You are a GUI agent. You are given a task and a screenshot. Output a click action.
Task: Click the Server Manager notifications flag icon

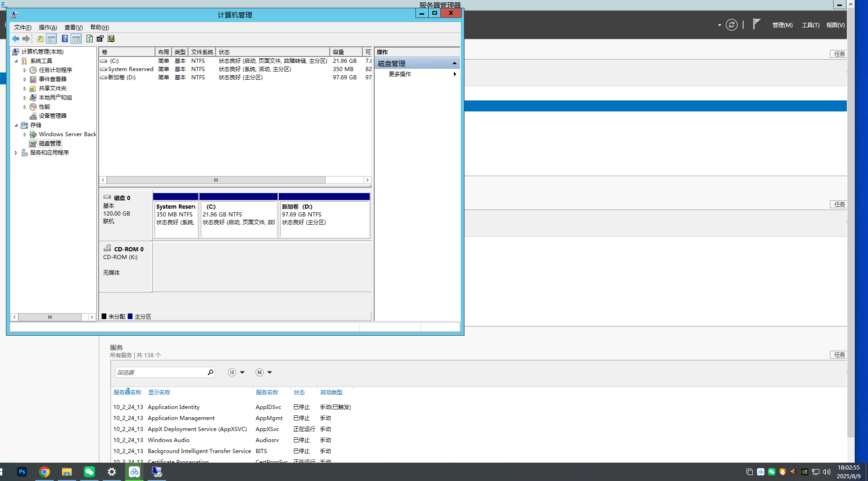pyautogui.click(x=757, y=24)
